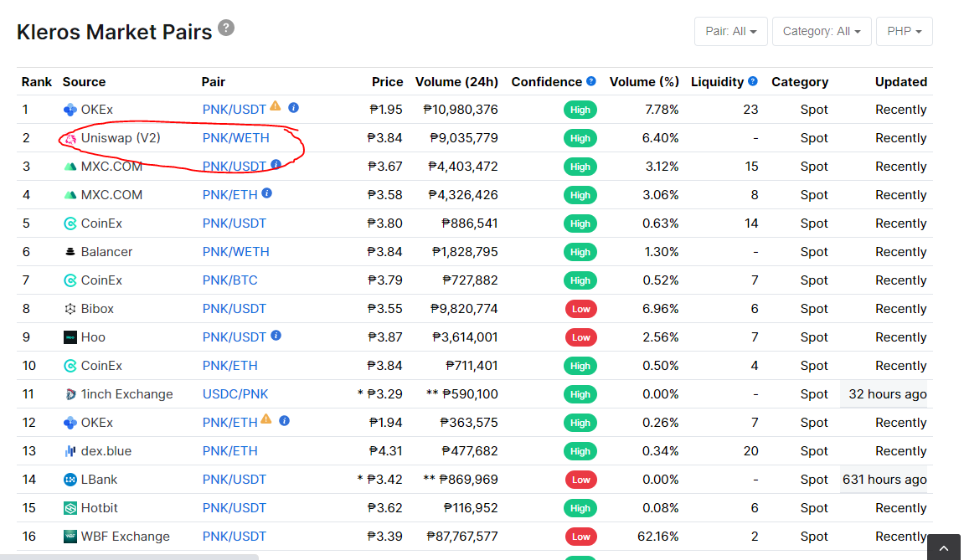The height and width of the screenshot is (560, 964).
Task: Click the OKEx logo in rank 1 row
Action: click(70, 110)
